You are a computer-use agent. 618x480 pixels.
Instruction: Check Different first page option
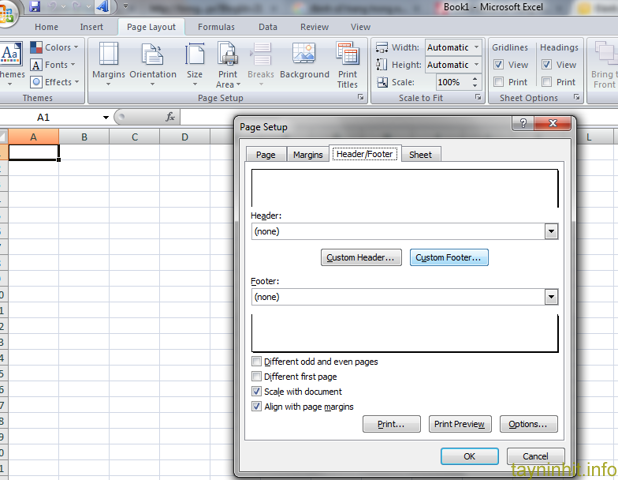point(257,377)
